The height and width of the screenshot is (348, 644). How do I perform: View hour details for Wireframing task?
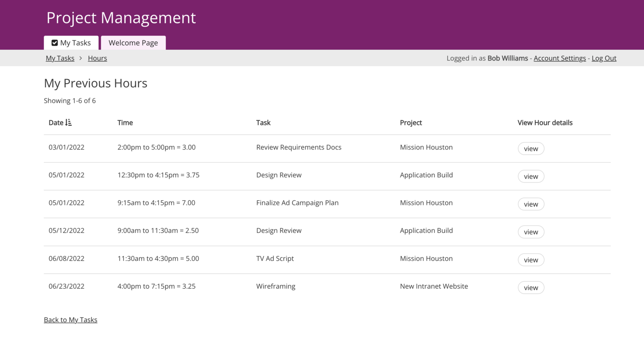[x=531, y=288]
